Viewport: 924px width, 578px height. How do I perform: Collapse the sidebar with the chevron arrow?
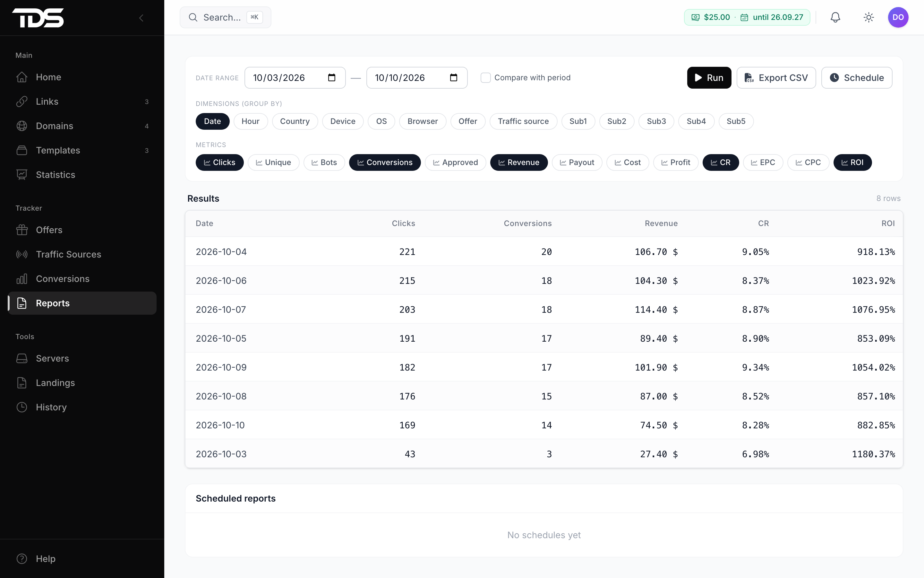(141, 18)
